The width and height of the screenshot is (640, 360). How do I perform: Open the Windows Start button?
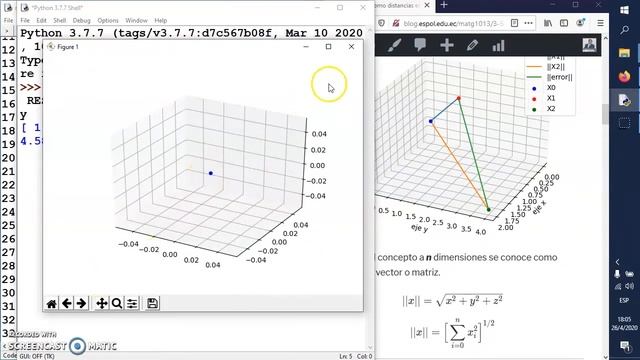pyautogui.click(x=624, y=10)
